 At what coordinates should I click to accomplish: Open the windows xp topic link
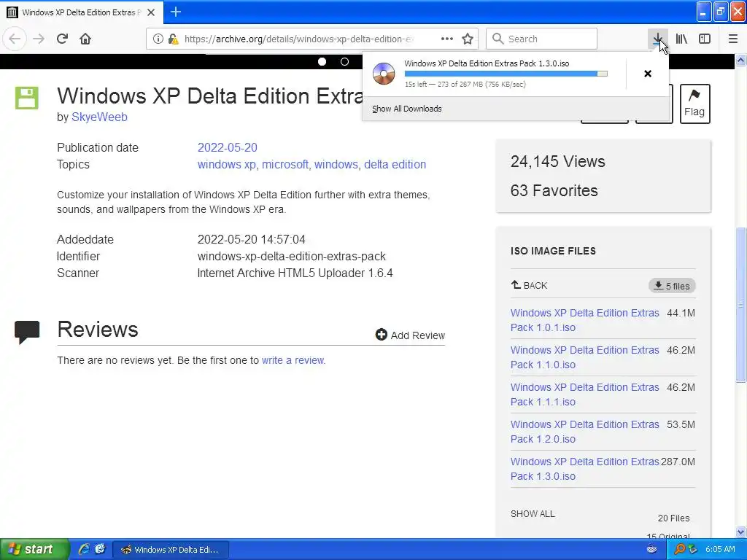point(226,164)
